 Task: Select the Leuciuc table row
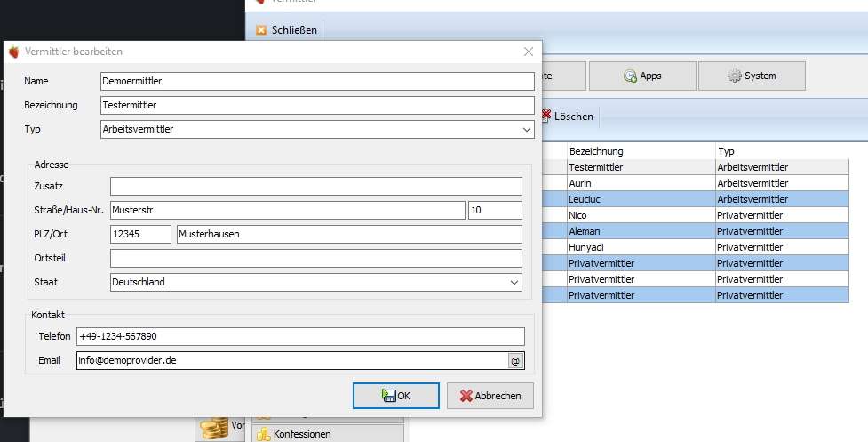pos(696,199)
